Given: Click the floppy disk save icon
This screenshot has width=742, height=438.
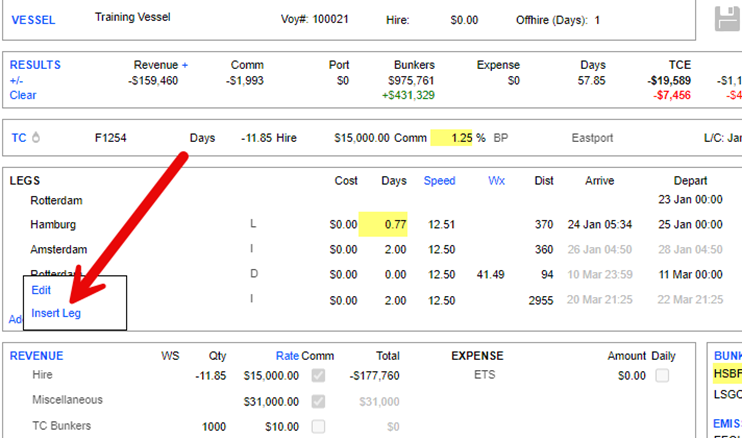Looking at the screenshot, I should 728,20.
